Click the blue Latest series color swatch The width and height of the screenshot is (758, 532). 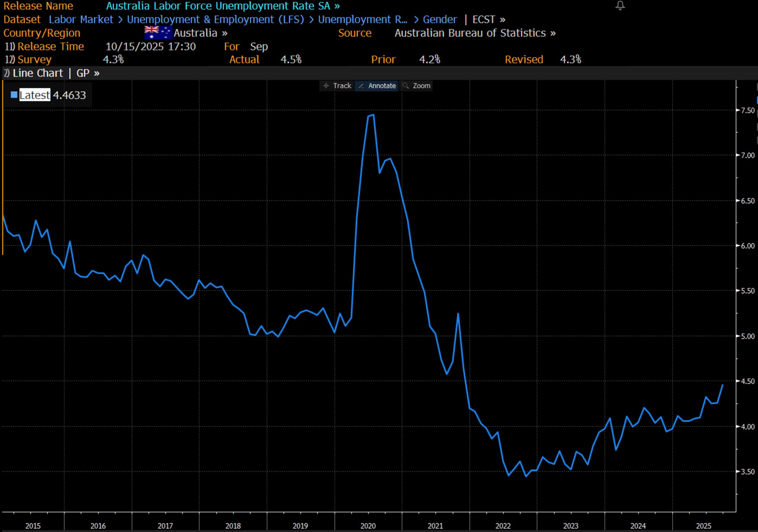pyautogui.click(x=14, y=95)
